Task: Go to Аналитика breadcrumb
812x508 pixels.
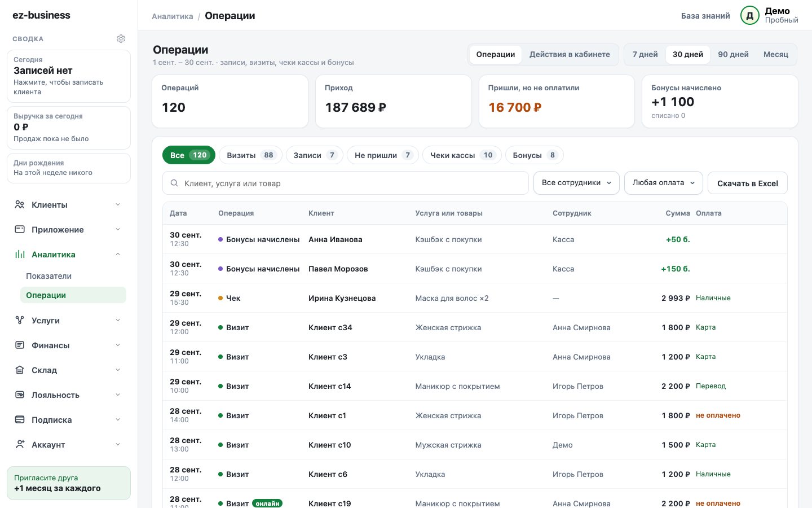Action: [173, 16]
